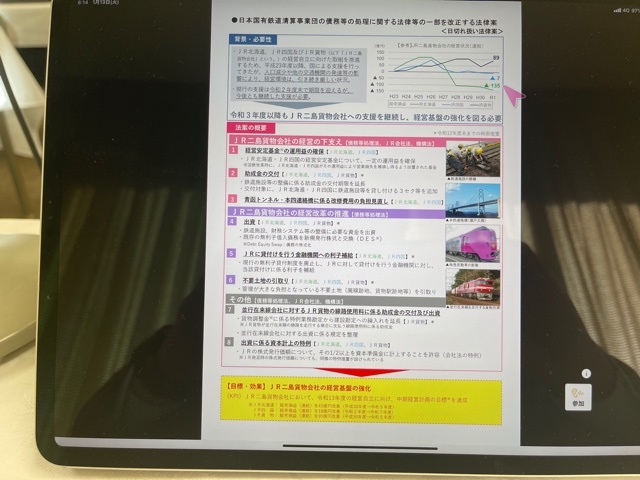Click the chart value 89
Screen dimensions: 640x480
[496, 58]
